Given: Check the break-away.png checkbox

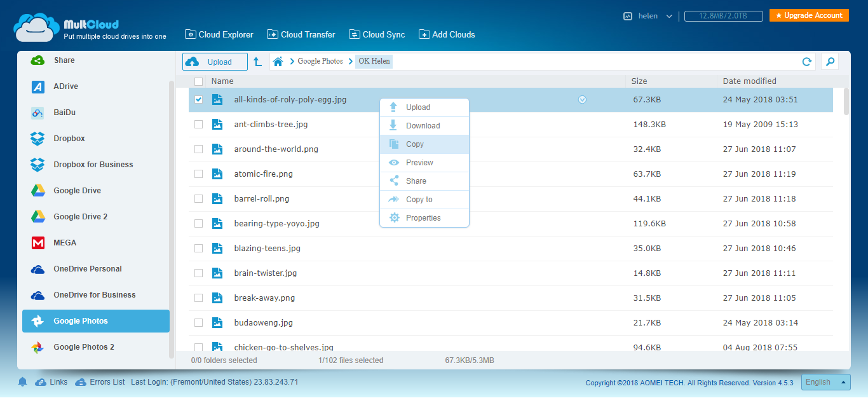Looking at the screenshot, I should (x=199, y=298).
